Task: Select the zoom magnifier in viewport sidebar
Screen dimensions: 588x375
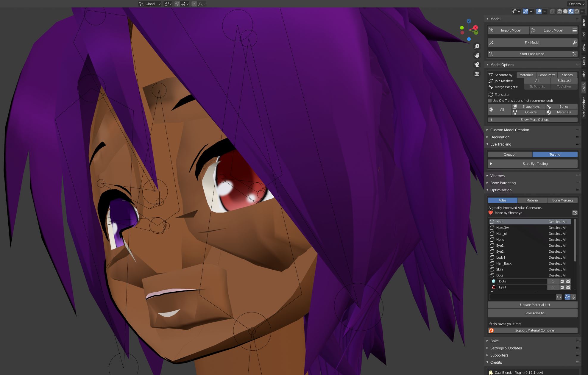Action: click(x=477, y=46)
